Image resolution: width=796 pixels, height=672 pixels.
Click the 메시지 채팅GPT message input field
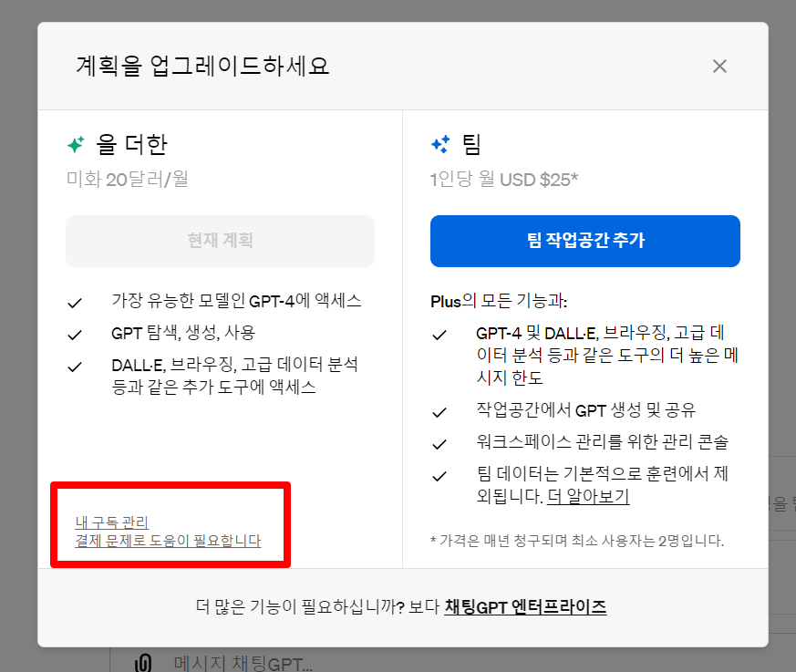coord(243,663)
